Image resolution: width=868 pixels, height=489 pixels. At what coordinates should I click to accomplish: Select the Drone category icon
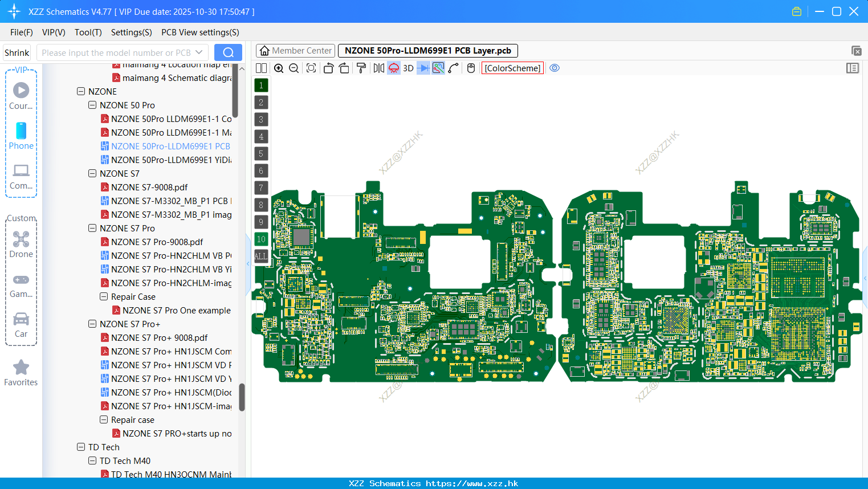coord(21,244)
